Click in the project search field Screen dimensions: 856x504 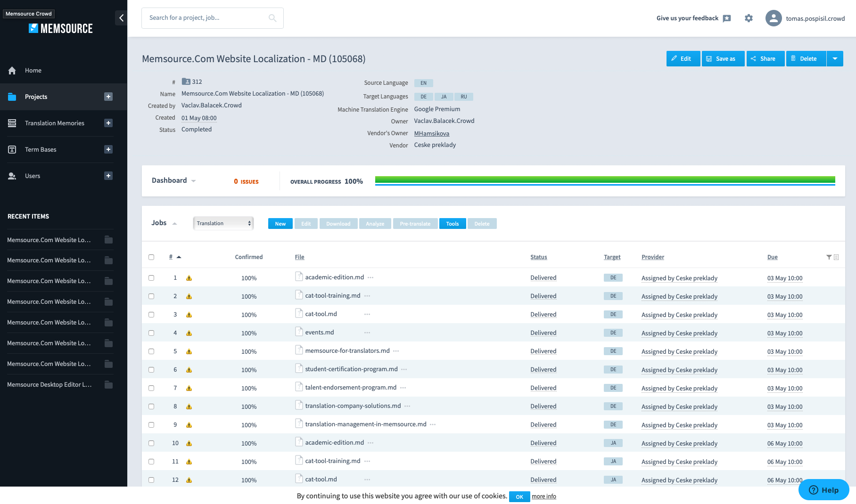(x=206, y=18)
